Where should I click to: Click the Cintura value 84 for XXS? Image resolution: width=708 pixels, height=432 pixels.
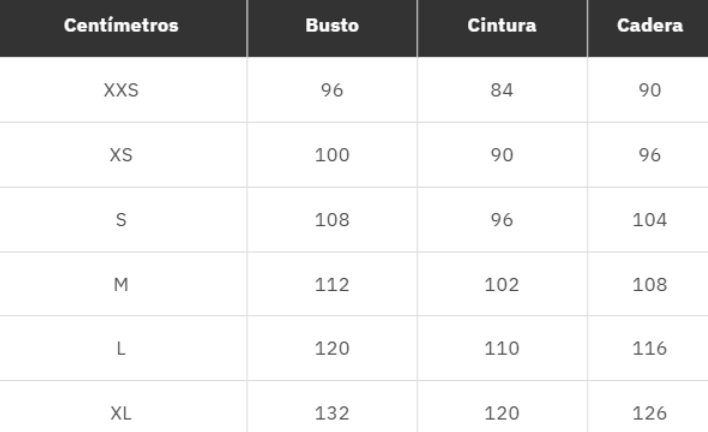501,91
